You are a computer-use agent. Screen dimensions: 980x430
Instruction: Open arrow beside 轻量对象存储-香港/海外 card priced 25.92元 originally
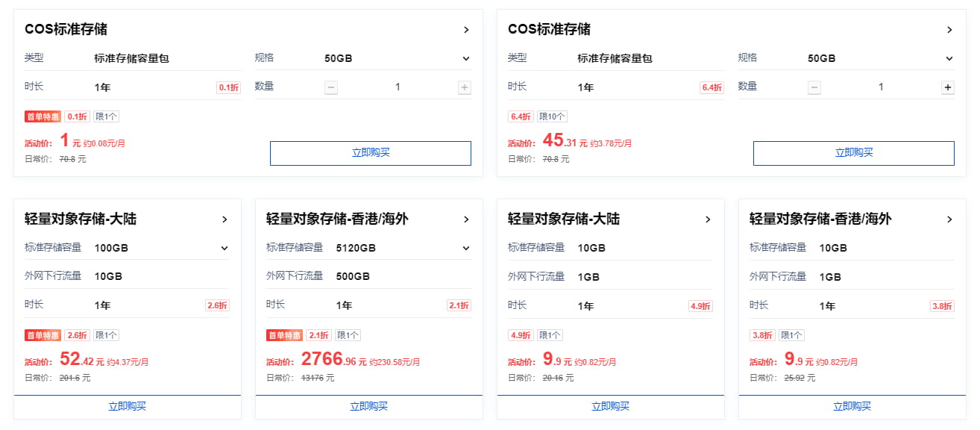(x=949, y=219)
